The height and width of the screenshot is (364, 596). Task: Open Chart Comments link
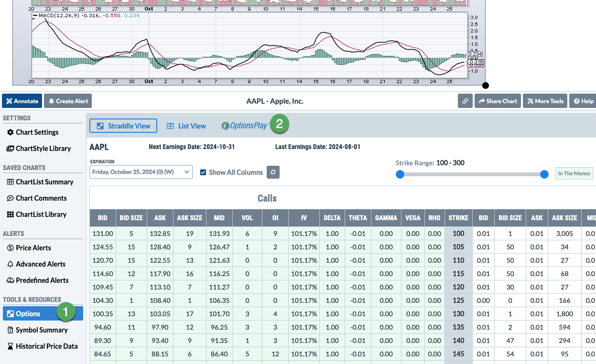click(x=41, y=198)
